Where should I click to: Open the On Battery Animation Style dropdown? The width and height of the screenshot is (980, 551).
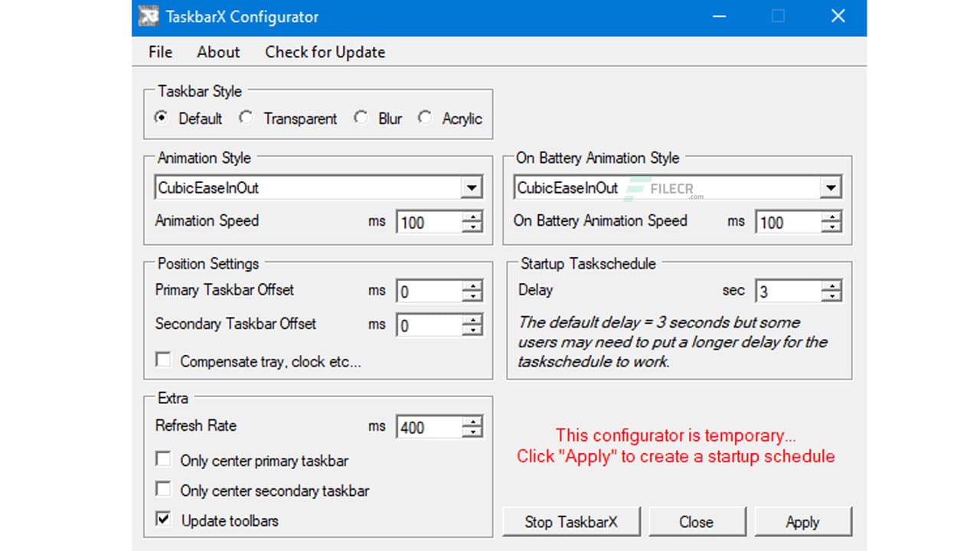[831, 186]
